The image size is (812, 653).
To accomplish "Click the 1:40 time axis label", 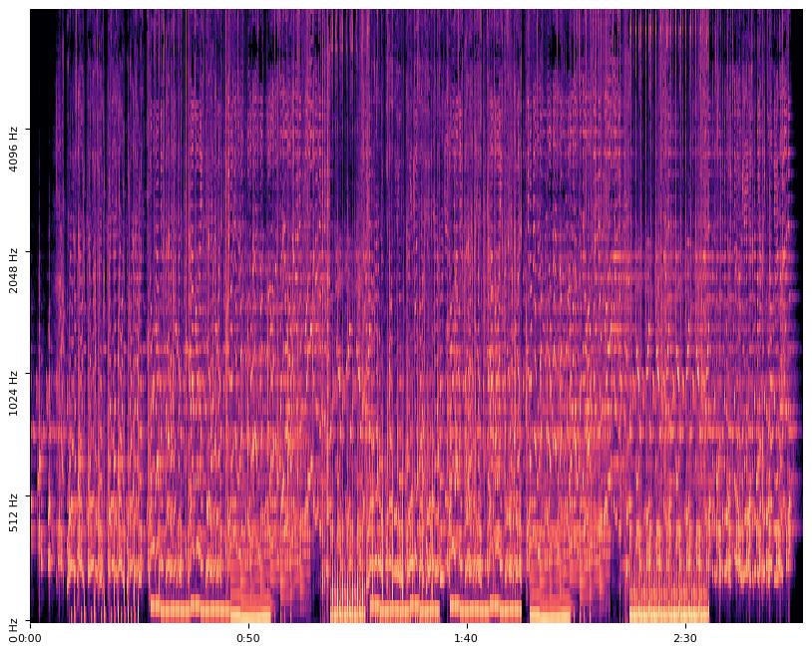I will coord(466,638).
